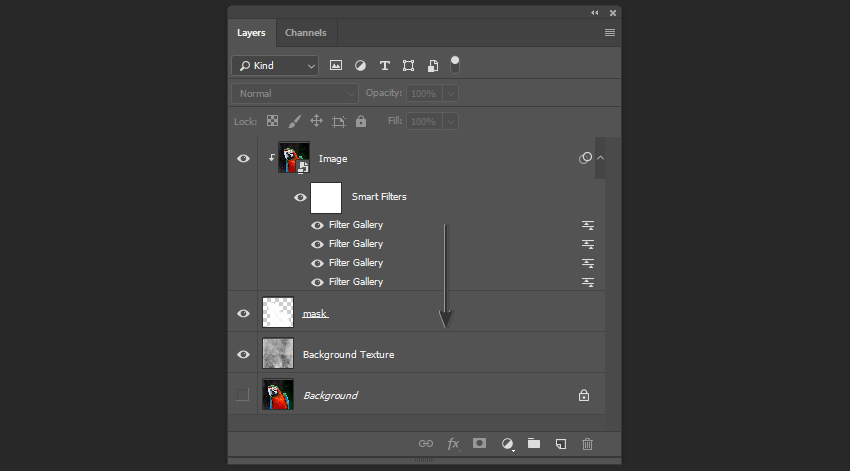Open blending options of third Filter Gallery
Image resolution: width=850 pixels, height=471 pixels.
tap(588, 263)
